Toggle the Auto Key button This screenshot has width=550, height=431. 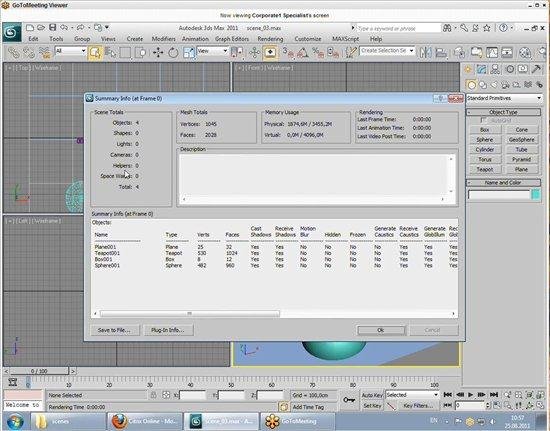(x=372, y=395)
